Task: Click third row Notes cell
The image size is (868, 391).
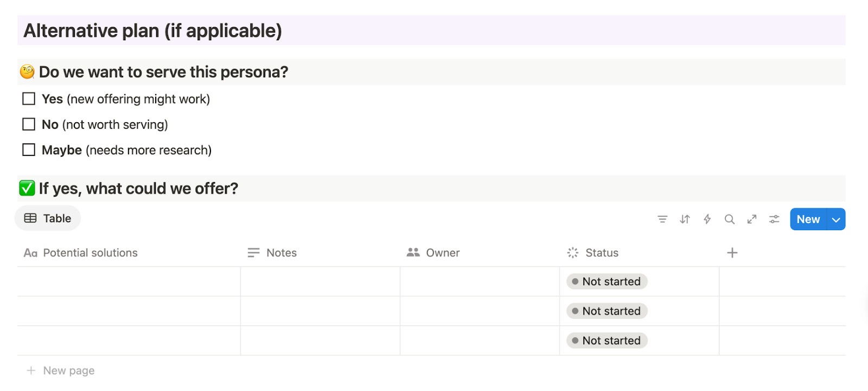Action: [320, 340]
